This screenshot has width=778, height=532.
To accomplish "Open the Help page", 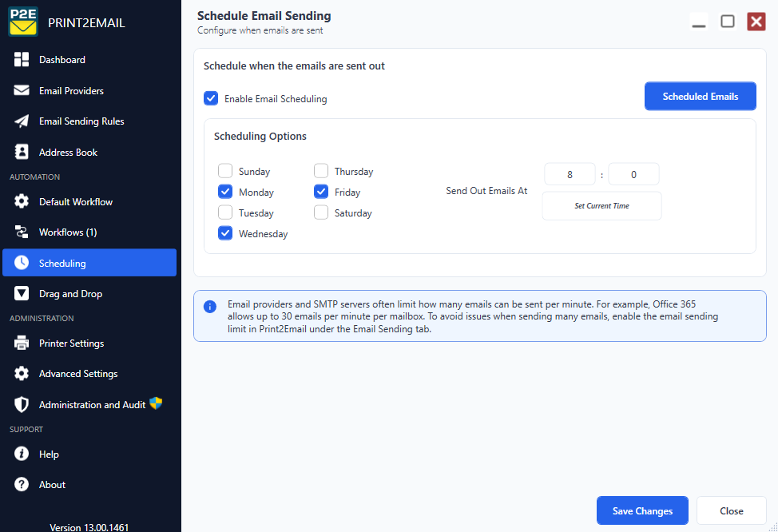I will click(x=89, y=454).
